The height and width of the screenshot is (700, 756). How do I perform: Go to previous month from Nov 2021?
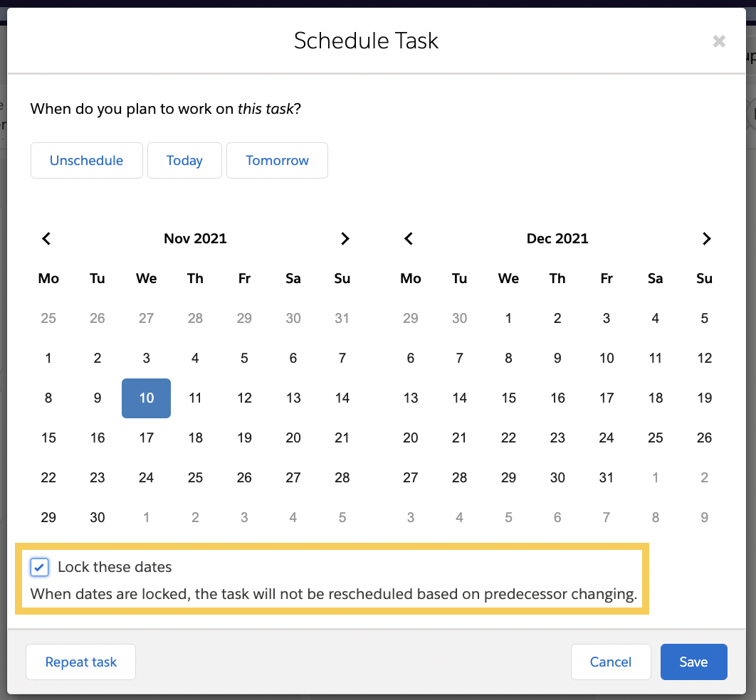click(46, 238)
